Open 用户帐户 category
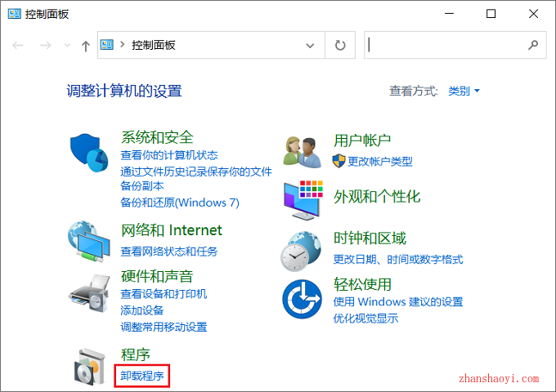The height and width of the screenshot is (392, 556). [362, 140]
